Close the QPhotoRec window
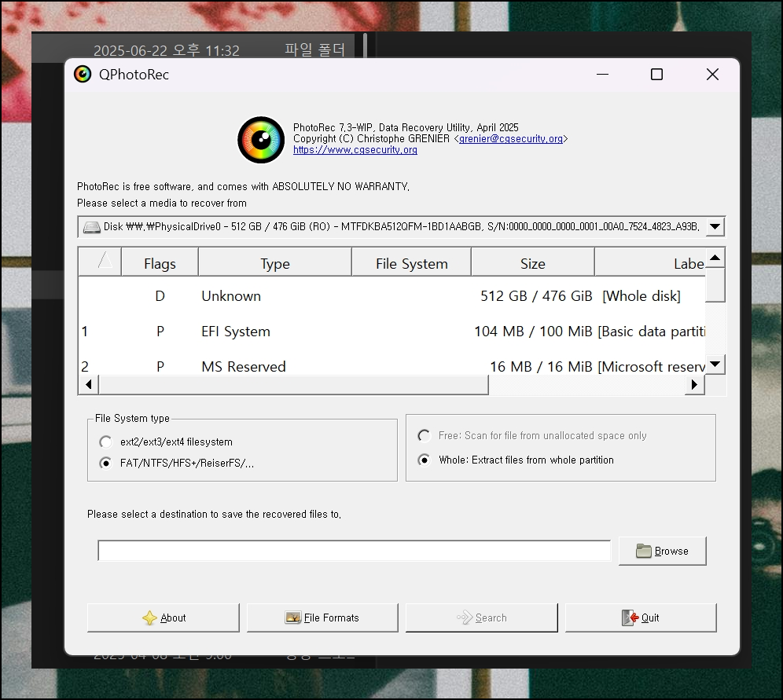The image size is (783, 700). pos(712,75)
